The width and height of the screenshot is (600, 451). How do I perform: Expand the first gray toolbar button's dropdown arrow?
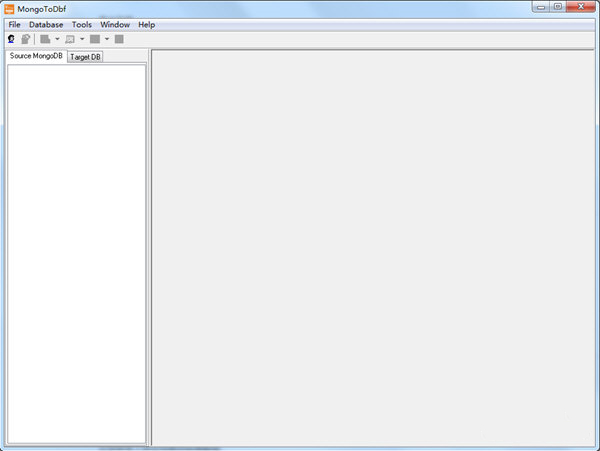pos(57,39)
